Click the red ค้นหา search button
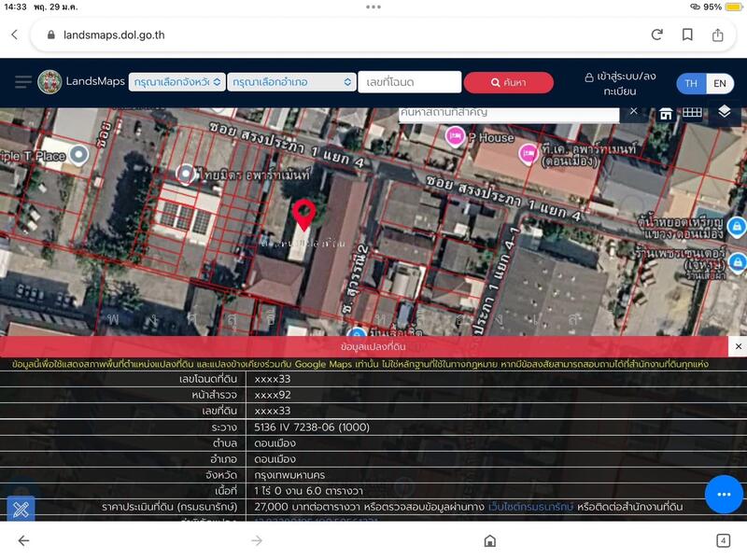Viewport: 747px width, 560px height. click(x=508, y=82)
